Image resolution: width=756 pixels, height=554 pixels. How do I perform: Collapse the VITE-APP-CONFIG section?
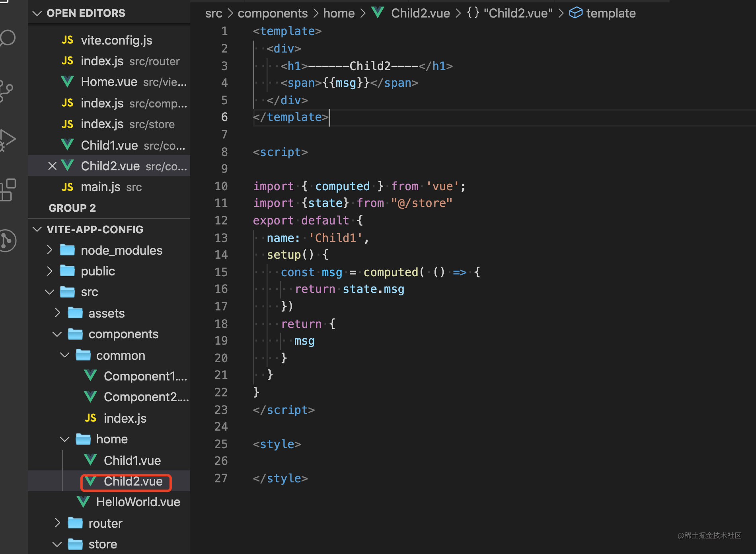tap(37, 229)
